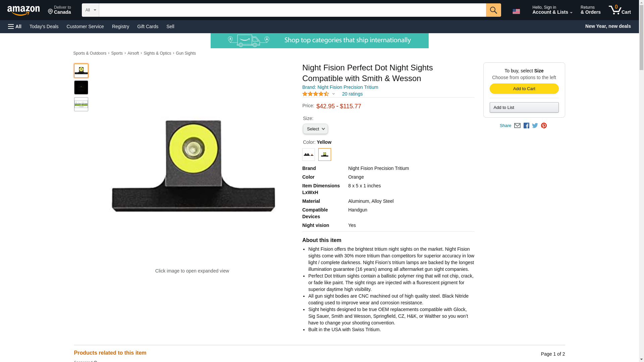View the dark night-view thumbnail
Viewport: 644px width, 362px height.
click(x=81, y=87)
